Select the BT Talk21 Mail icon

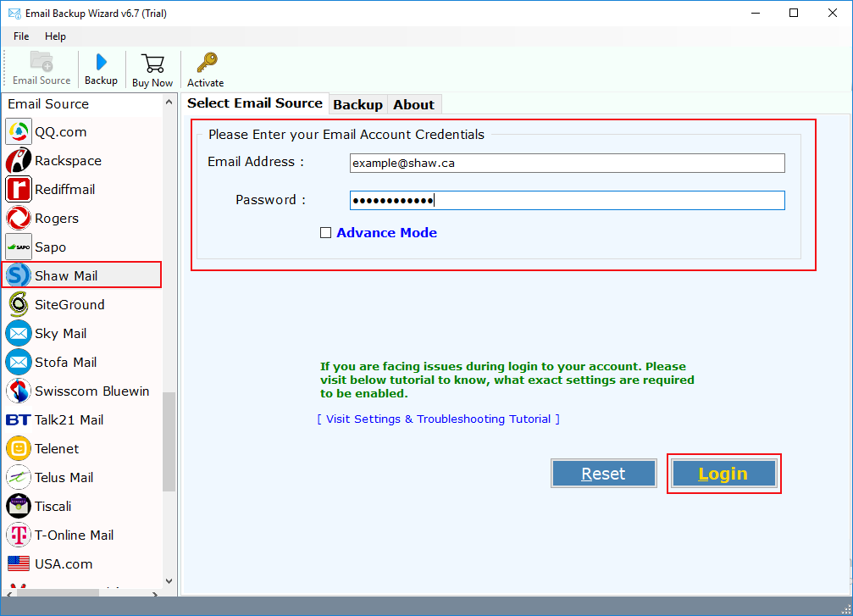19,419
